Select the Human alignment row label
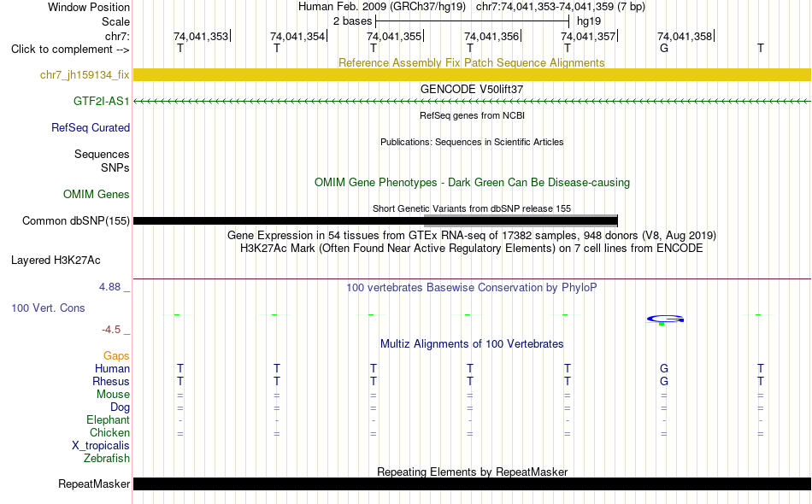This screenshot has width=812, height=504. (x=112, y=368)
